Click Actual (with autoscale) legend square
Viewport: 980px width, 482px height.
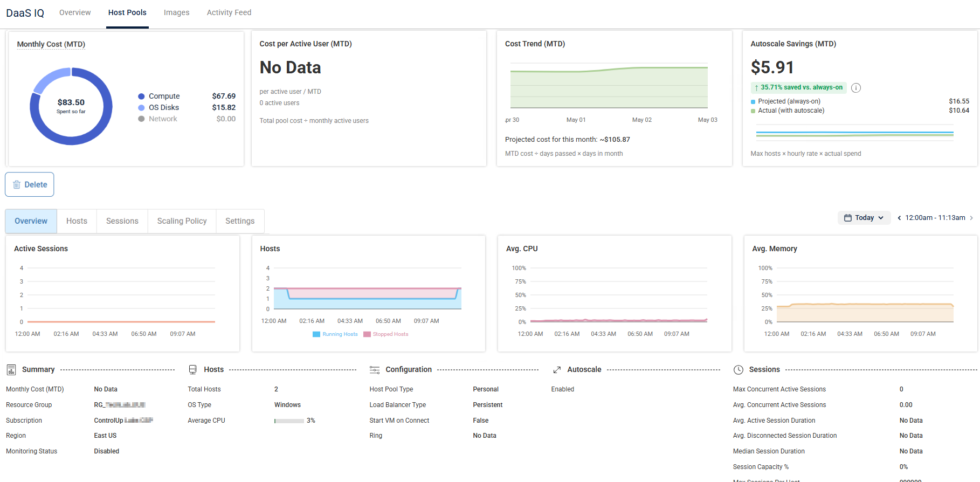(753, 111)
